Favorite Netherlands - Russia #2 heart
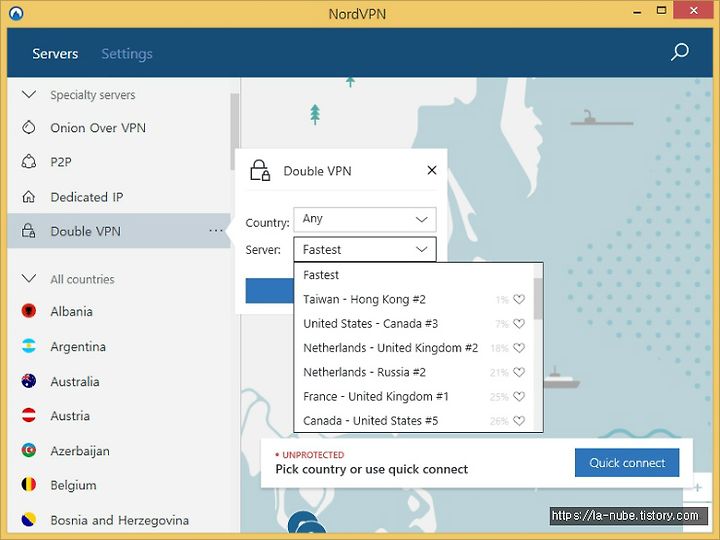 click(519, 372)
